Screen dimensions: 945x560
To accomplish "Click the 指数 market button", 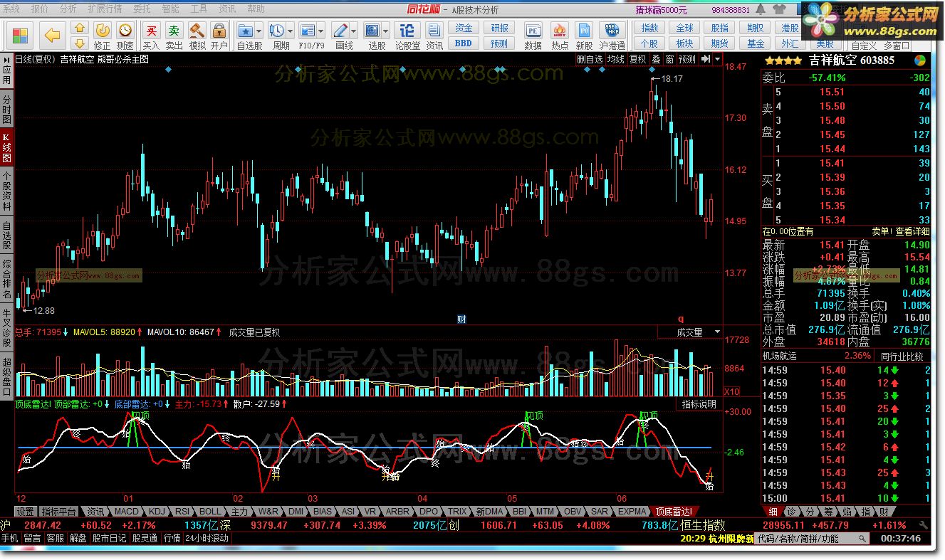I will tap(649, 28).
